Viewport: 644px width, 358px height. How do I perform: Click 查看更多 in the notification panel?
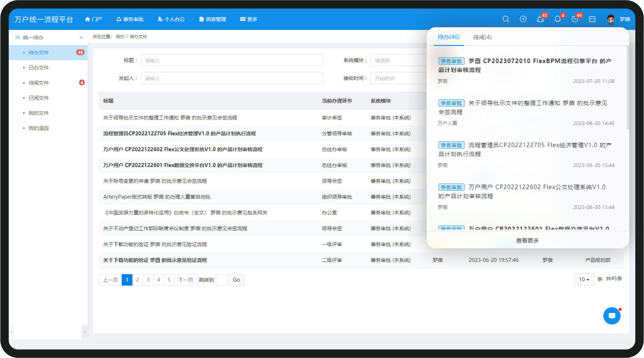pyautogui.click(x=528, y=241)
